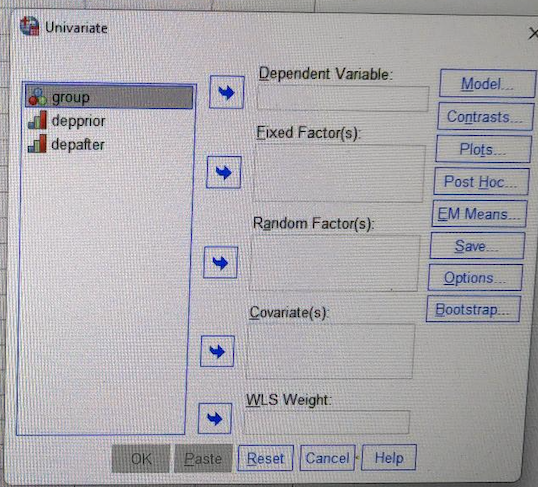
Task: Open the Model... dialog
Action: pos(487,84)
